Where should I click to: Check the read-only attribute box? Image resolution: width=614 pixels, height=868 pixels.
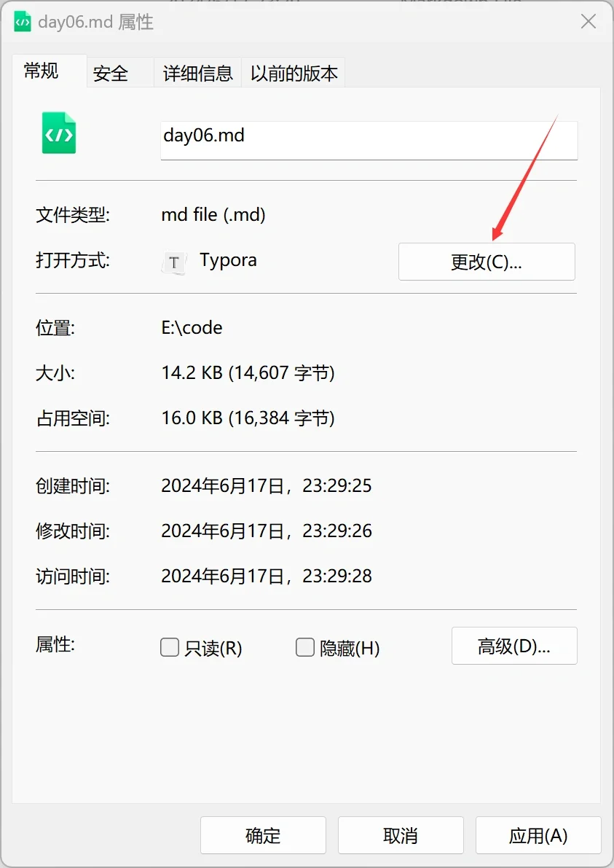169,646
